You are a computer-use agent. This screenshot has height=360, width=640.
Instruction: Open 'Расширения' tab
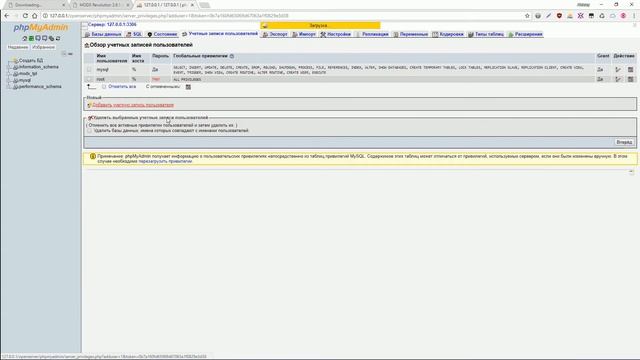(x=525, y=34)
